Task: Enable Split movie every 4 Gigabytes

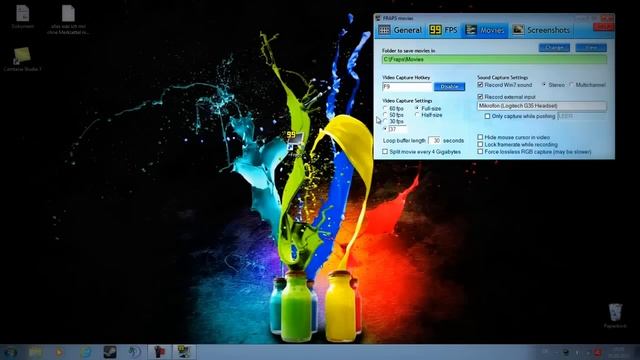Action: [x=421, y=152]
